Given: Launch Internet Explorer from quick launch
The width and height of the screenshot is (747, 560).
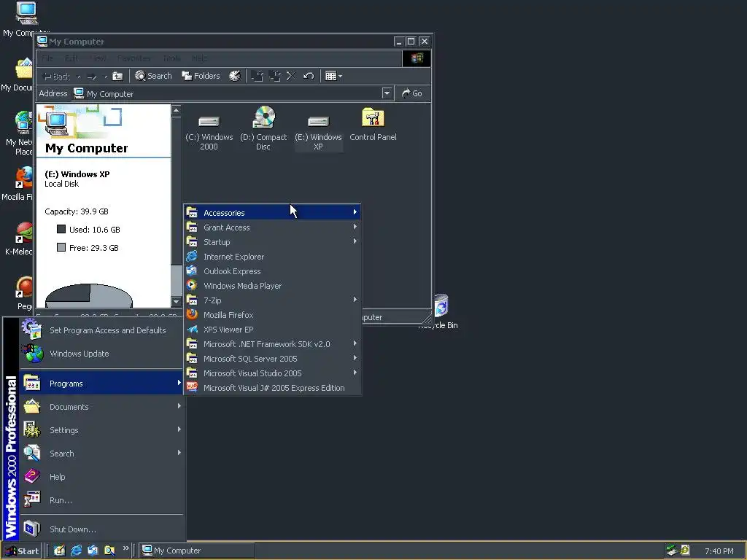Looking at the screenshot, I should pos(76,551).
